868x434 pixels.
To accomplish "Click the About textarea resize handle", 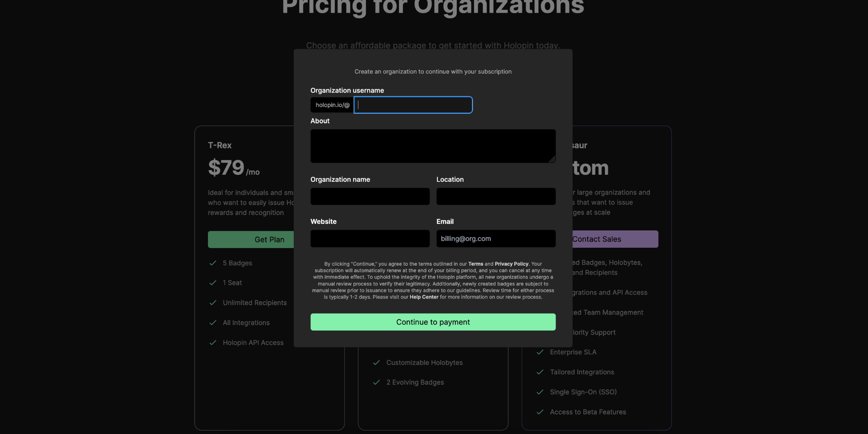I will 552,160.
